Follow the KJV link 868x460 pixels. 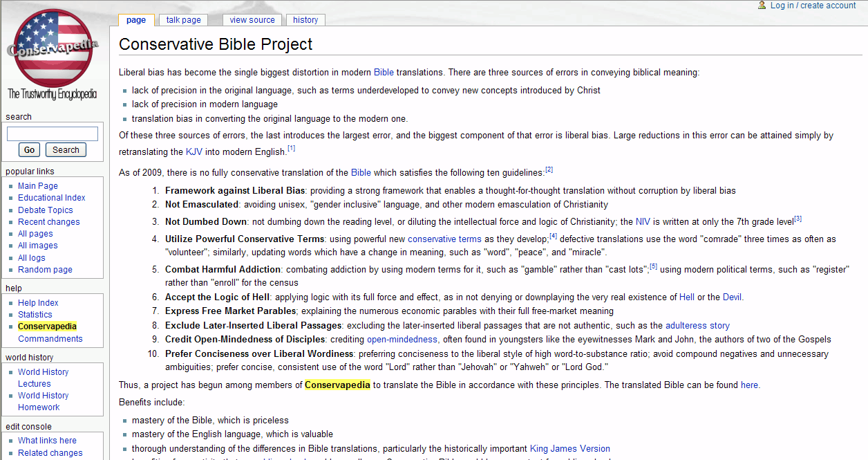coord(194,151)
